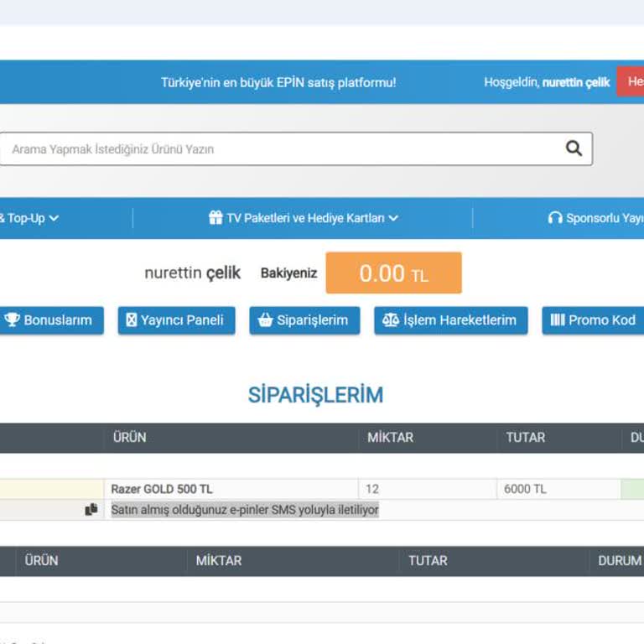Click the ÜRÜN header in the second table

(41, 561)
